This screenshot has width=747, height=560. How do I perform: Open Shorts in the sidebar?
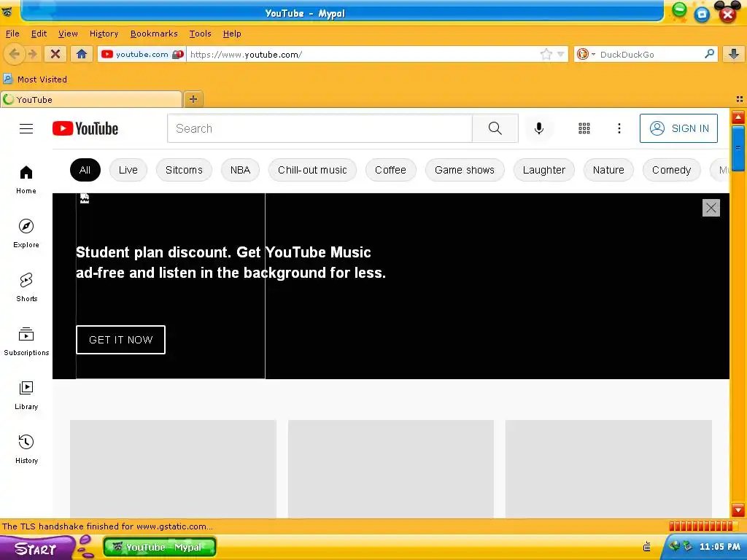click(26, 287)
